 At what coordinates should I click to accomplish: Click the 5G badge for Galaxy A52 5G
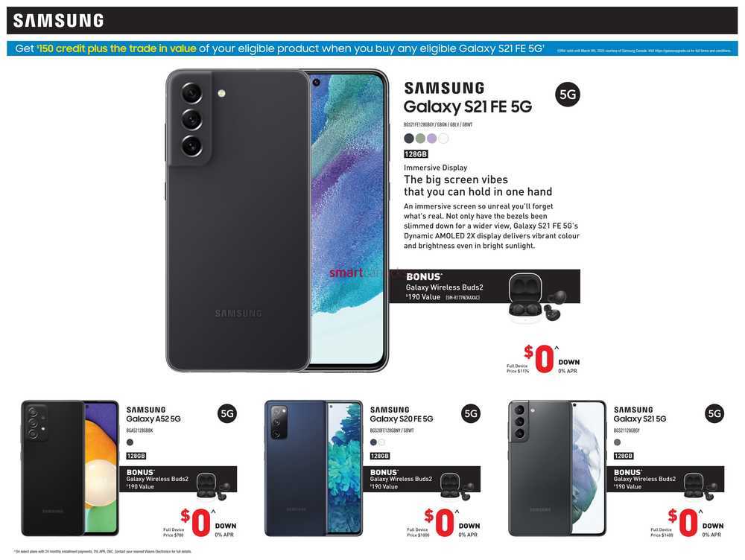tap(227, 414)
